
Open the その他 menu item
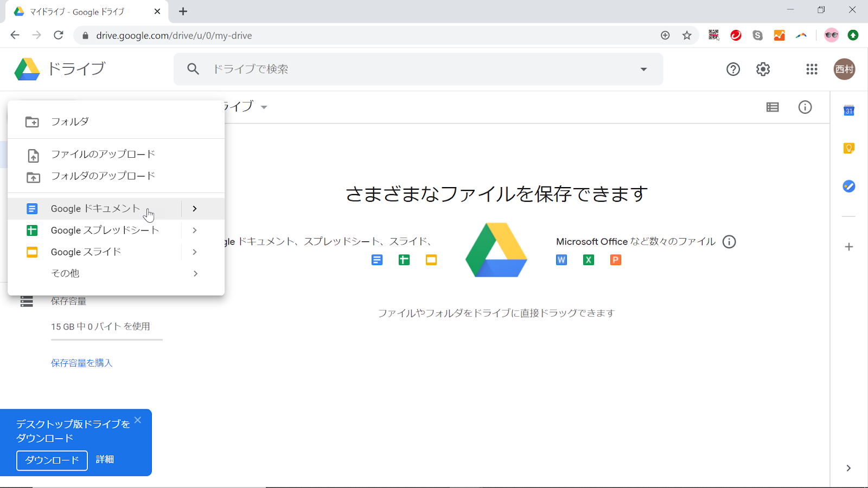116,274
